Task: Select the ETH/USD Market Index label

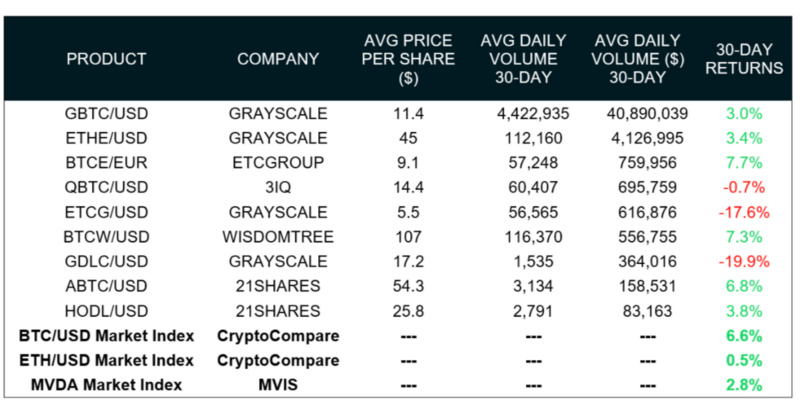Action: click(x=107, y=360)
